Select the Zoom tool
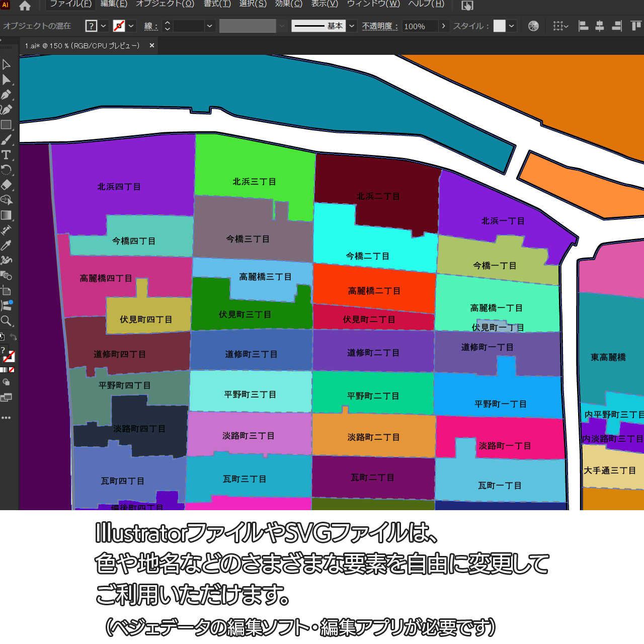The image size is (644, 644). [x=6, y=321]
